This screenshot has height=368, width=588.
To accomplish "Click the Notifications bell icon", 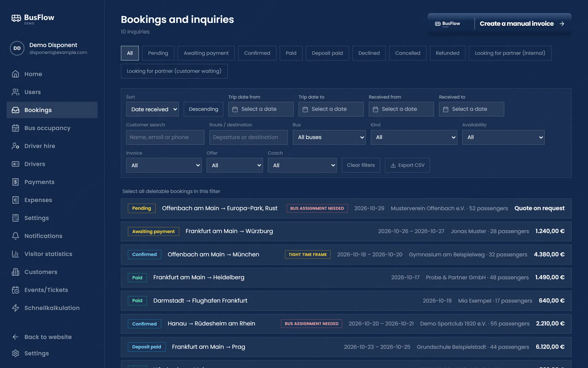I will (15, 236).
